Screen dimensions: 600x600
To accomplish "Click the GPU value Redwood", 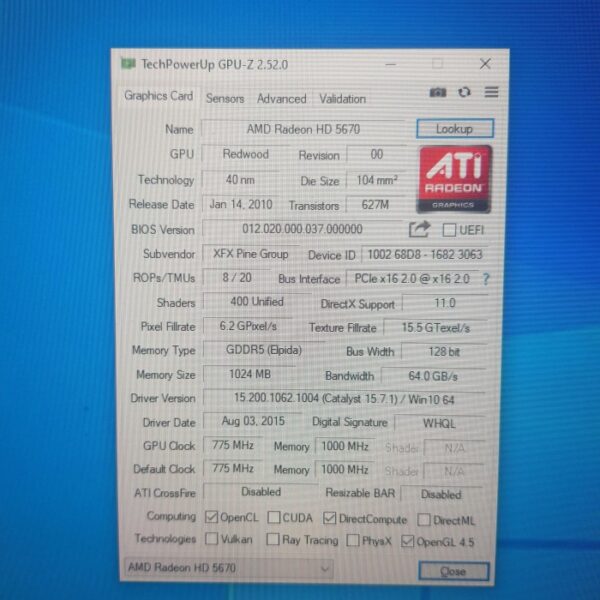I will tap(245, 154).
